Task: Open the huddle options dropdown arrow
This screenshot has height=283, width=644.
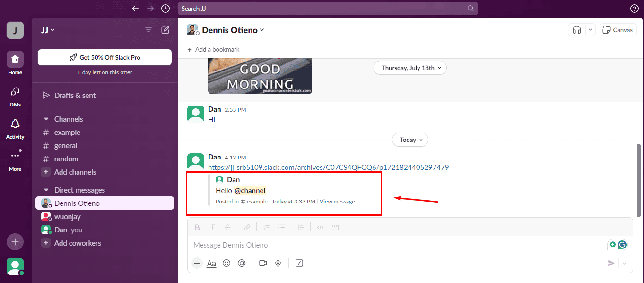Action: coord(590,30)
